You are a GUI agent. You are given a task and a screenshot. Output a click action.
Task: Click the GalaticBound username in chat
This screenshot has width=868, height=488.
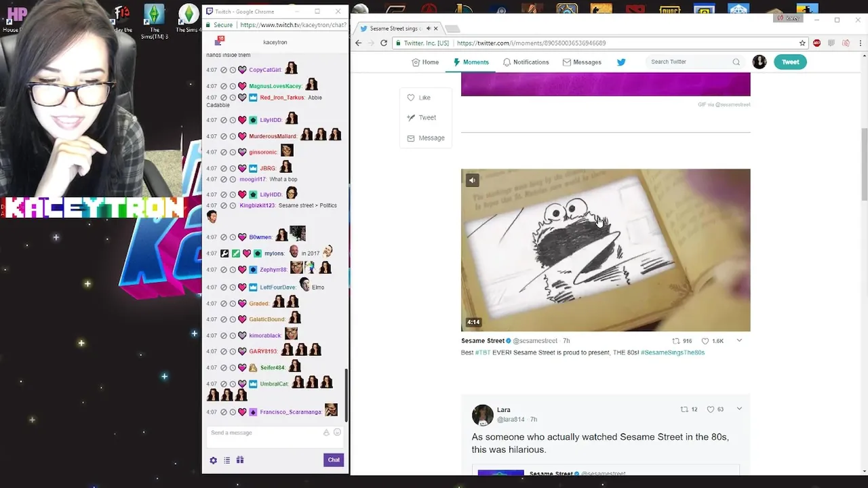pyautogui.click(x=267, y=319)
